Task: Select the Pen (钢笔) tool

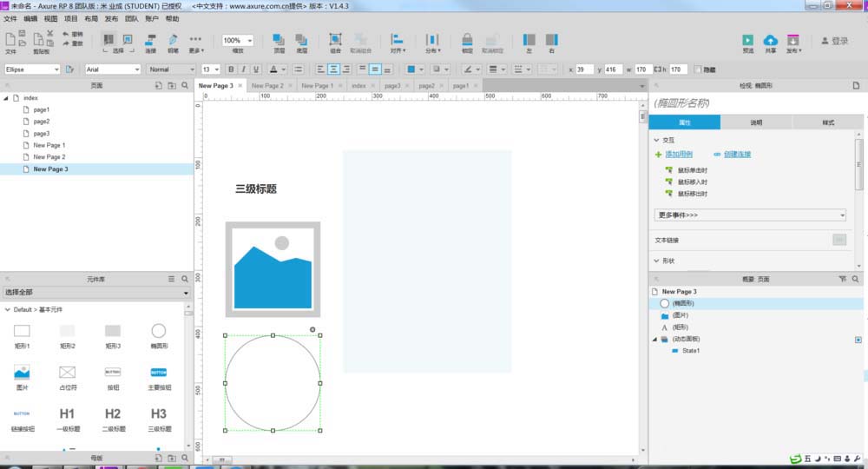Action: pyautogui.click(x=173, y=41)
